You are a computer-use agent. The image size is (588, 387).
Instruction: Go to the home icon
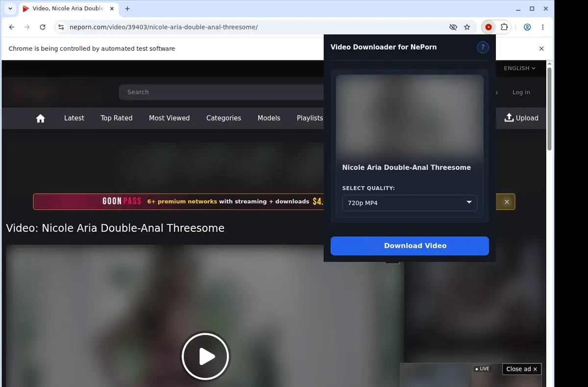point(41,118)
